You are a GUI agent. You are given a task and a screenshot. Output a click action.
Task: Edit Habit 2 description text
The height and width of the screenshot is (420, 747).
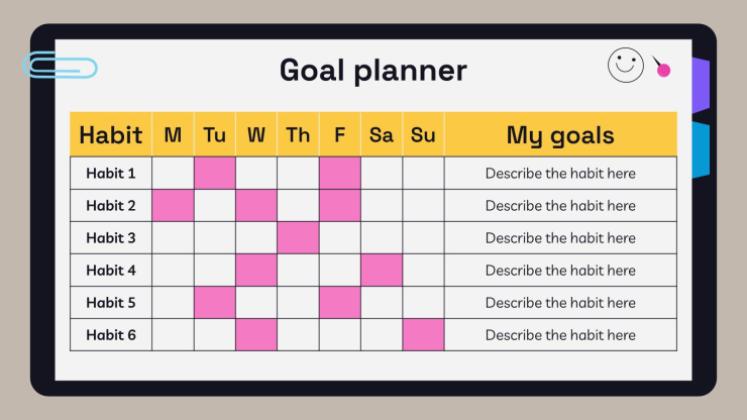tap(560, 206)
